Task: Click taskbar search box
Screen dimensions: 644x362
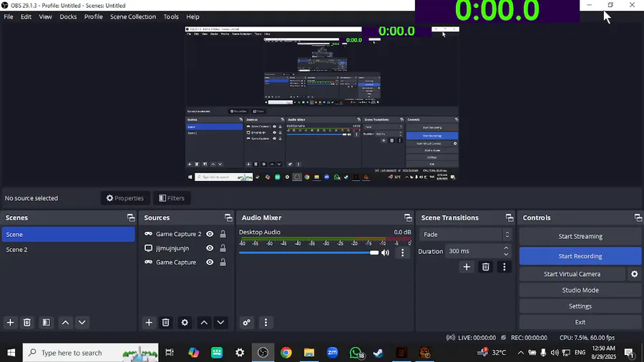Action: [x=90, y=353]
